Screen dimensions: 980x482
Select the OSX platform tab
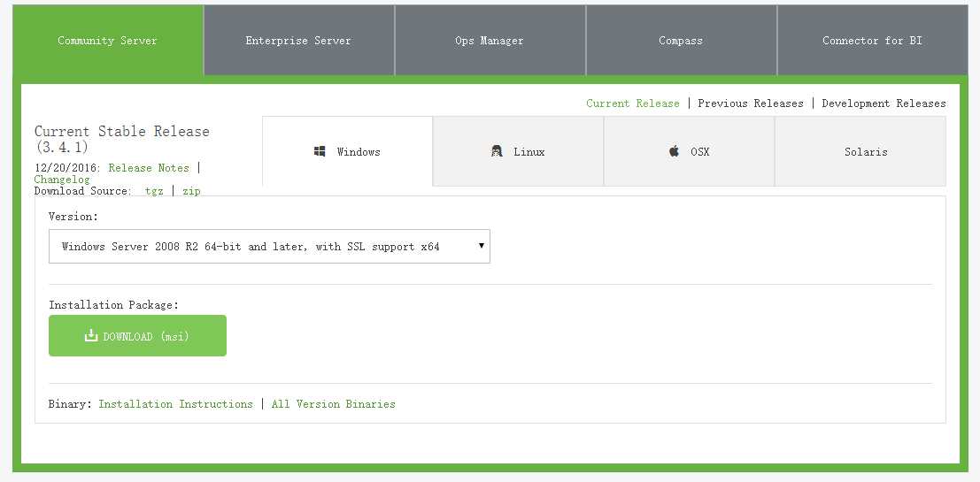click(690, 151)
